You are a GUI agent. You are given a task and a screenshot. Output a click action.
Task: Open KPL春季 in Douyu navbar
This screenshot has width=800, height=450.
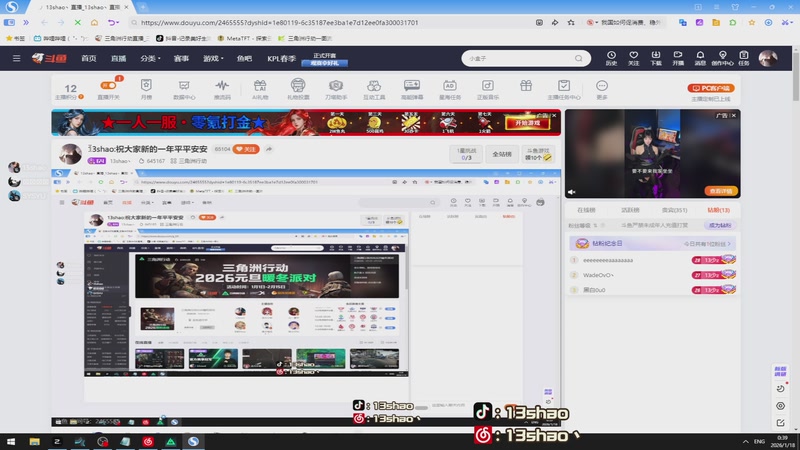pyautogui.click(x=281, y=58)
